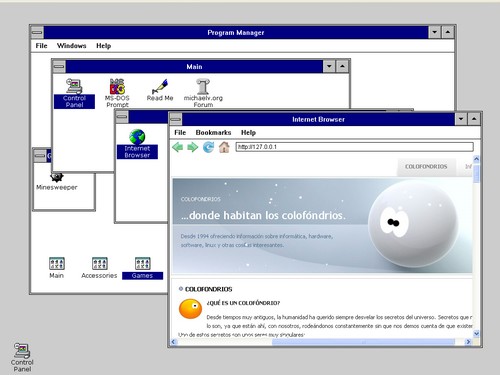Go back with the green left arrow
This screenshot has height=375, width=500.
(x=178, y=147)
